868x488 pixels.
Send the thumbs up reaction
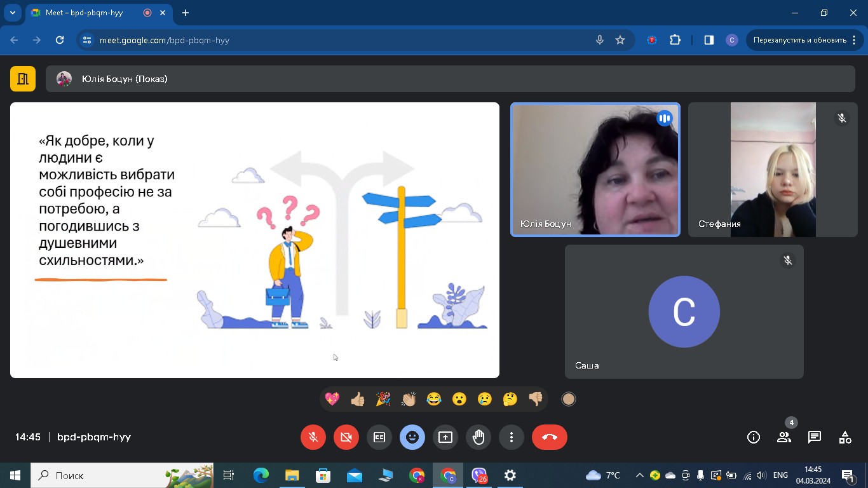click(x=358, y=399)
